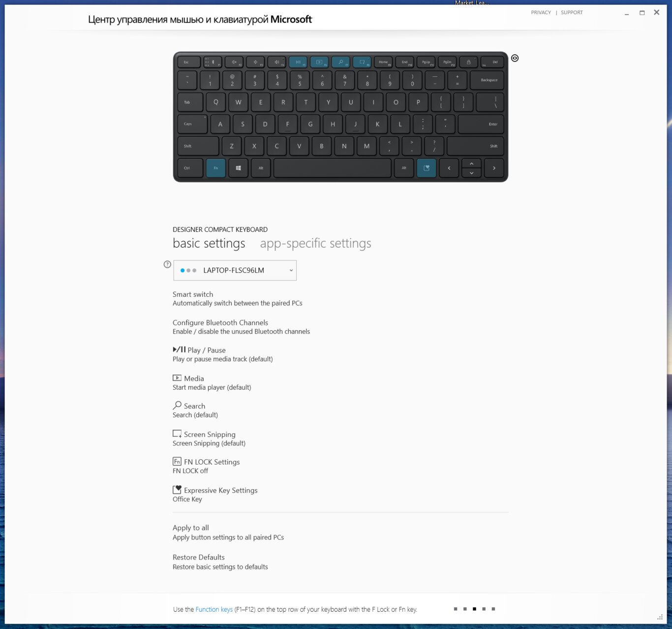Image resolution: width=672 pixels, height=629 pixels.
Task: Click the highlighted Expressive key on keyboard image
Action: point(427,168)
